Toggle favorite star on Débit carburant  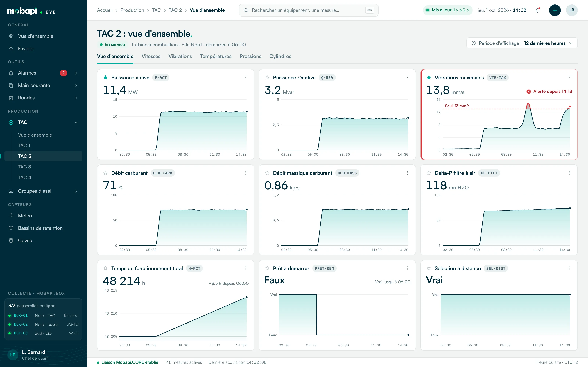pyautogui.click(x=105, y=173)
